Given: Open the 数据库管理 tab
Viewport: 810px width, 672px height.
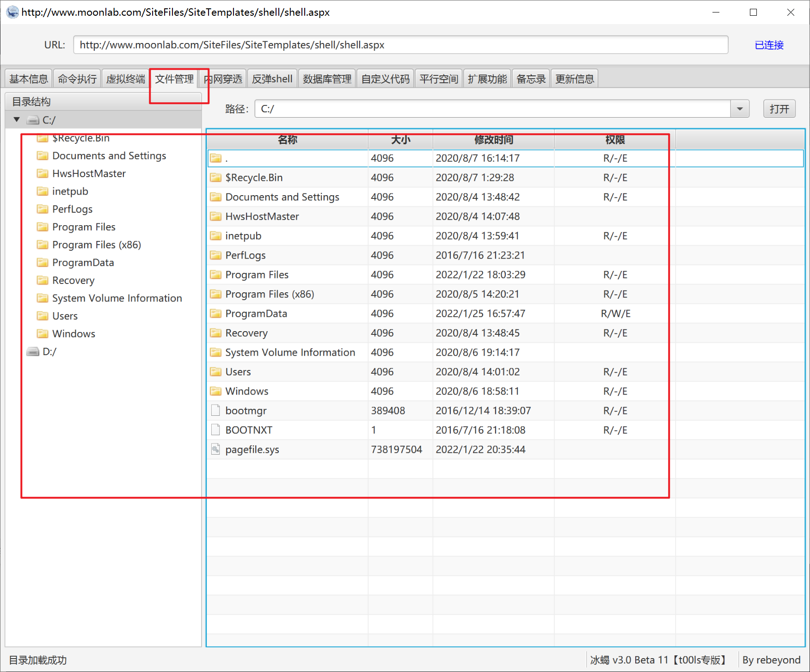Looking at the screenshot, I should point(327,79).
